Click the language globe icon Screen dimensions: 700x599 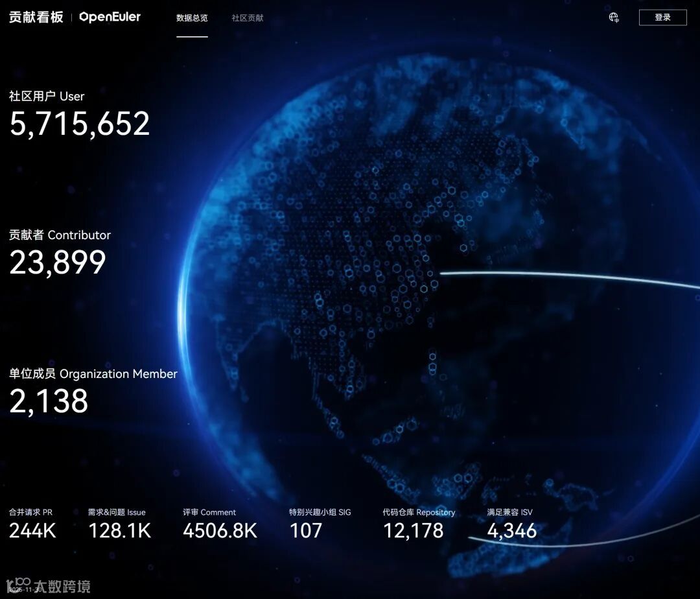pos(614,18)
